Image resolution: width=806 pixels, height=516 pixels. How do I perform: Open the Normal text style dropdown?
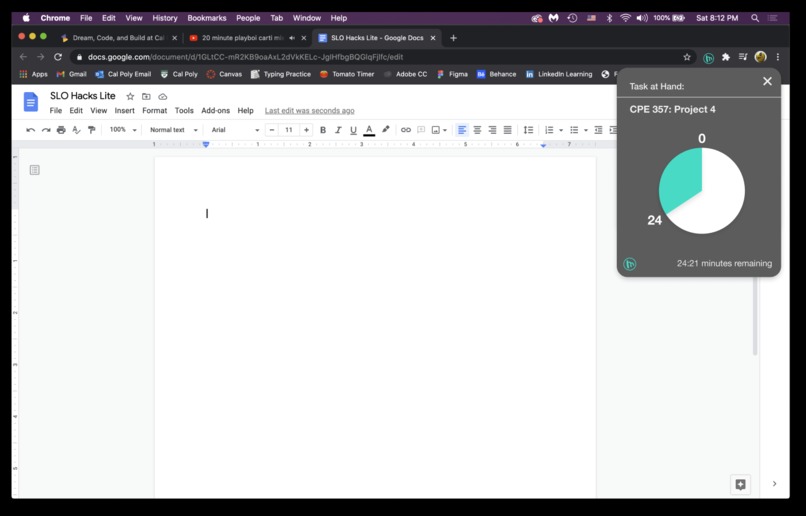coord(174,130)
